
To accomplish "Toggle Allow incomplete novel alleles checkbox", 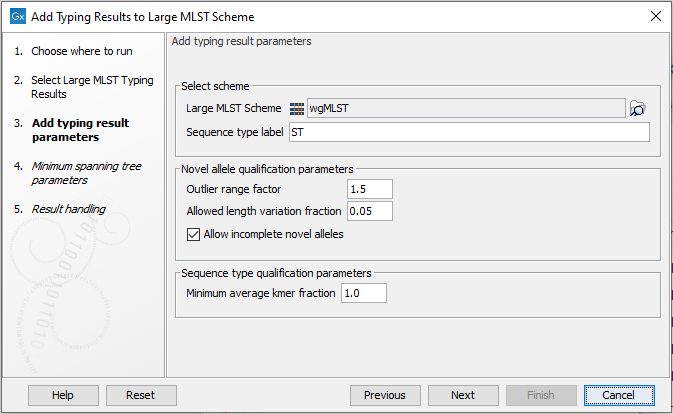I will tap(194, 234).
